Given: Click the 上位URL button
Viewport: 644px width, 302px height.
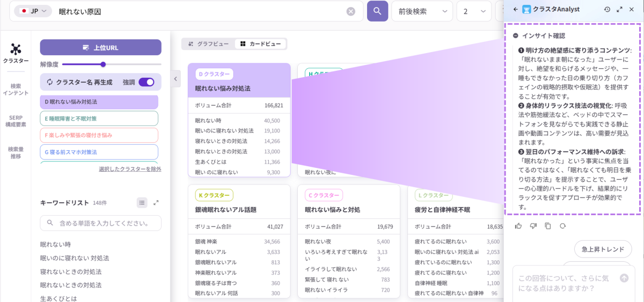Looking at the screenshot, I should (100, 47).
